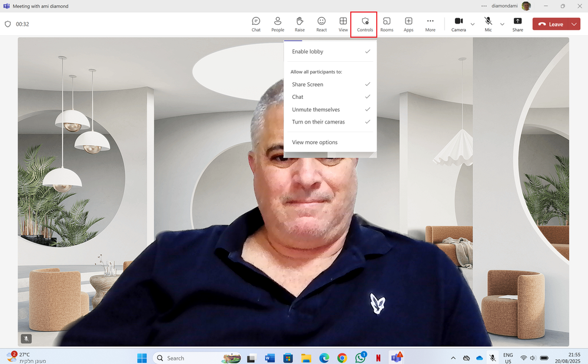This screenshot has height=364, width=588.
Task: Open the View layout options
Action: [x=343, y=24]
